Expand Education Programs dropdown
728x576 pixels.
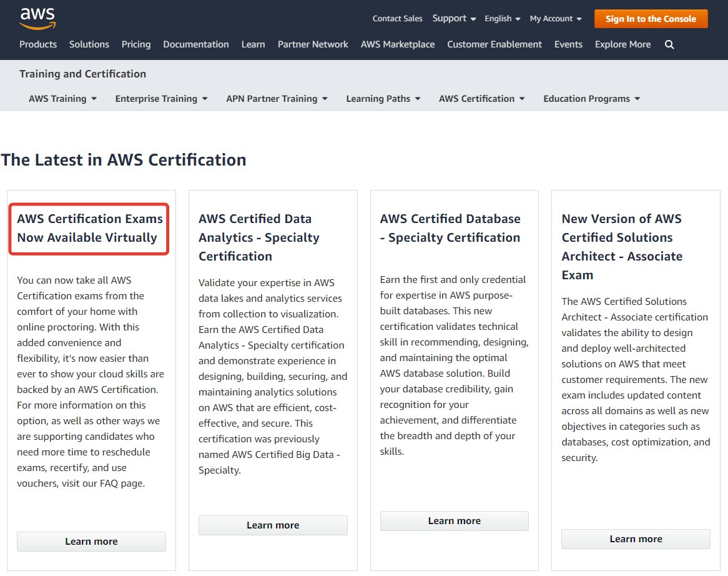pyautogui.click(x=591, y=99)
